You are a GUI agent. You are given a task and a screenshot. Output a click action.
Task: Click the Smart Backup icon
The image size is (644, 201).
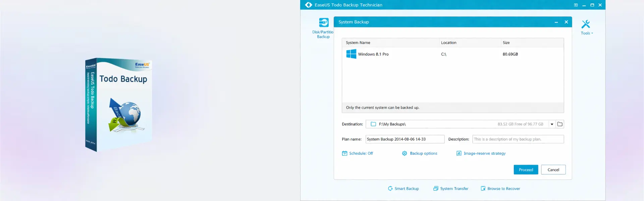[390, 189]
